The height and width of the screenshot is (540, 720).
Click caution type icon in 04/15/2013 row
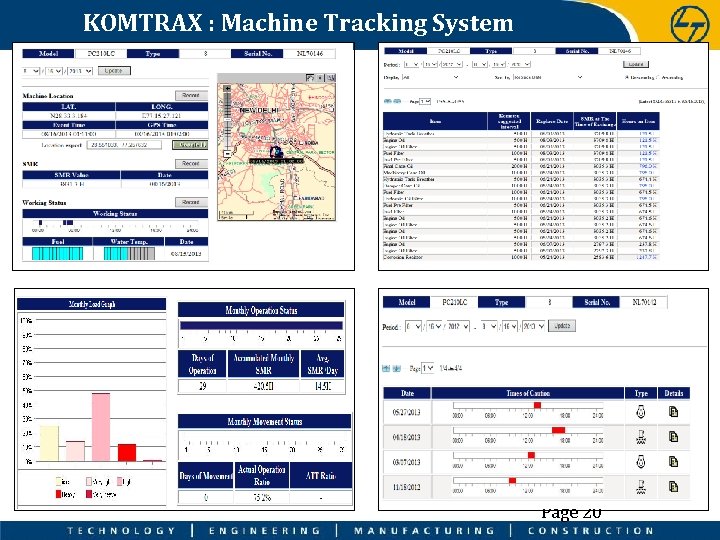click(641, 437)
